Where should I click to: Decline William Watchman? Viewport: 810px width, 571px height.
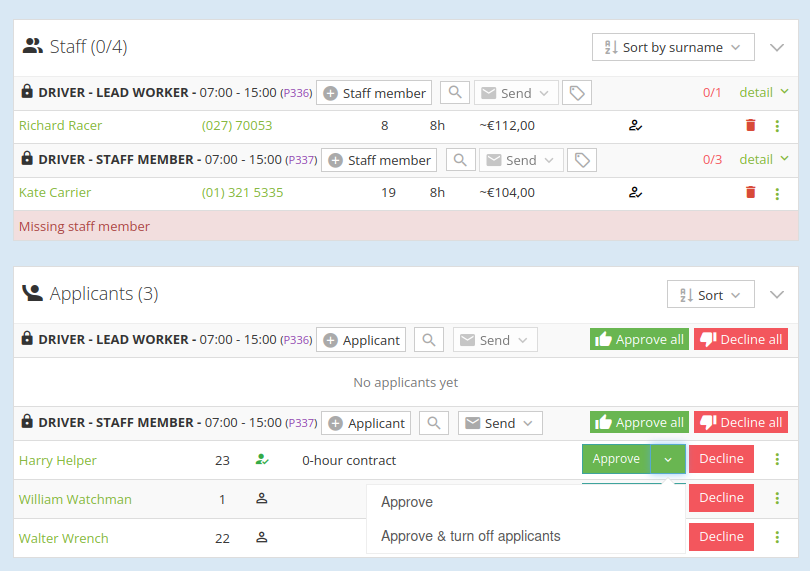(x=721, y=498)
